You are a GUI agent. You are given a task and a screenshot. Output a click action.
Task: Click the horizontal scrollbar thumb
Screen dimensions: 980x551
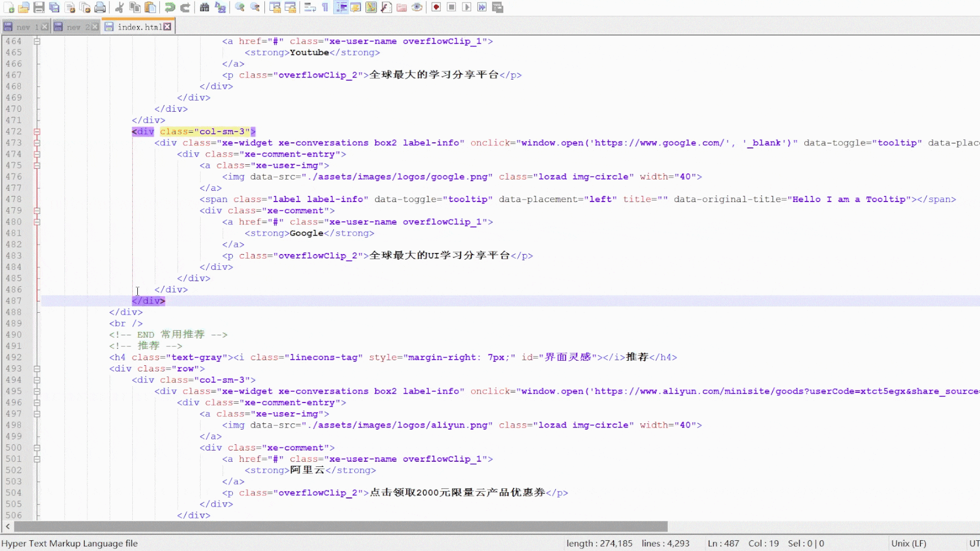[x=340, y=526]
